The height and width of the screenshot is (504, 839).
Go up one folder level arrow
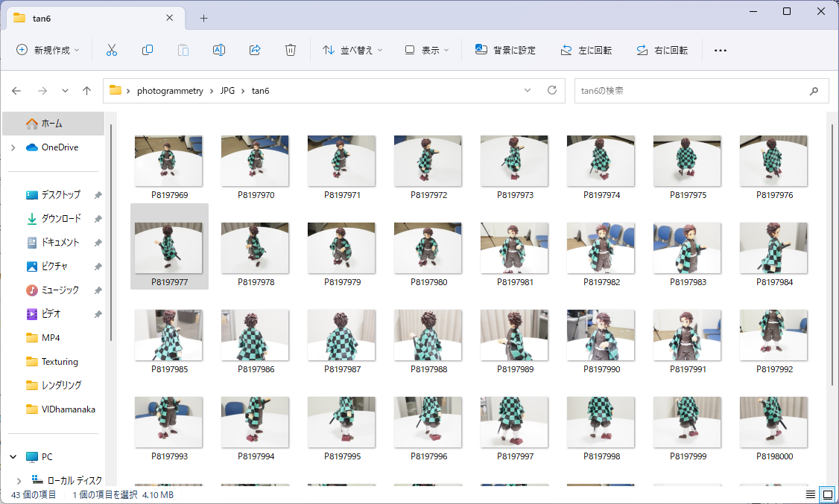click(x=86, y=91)
